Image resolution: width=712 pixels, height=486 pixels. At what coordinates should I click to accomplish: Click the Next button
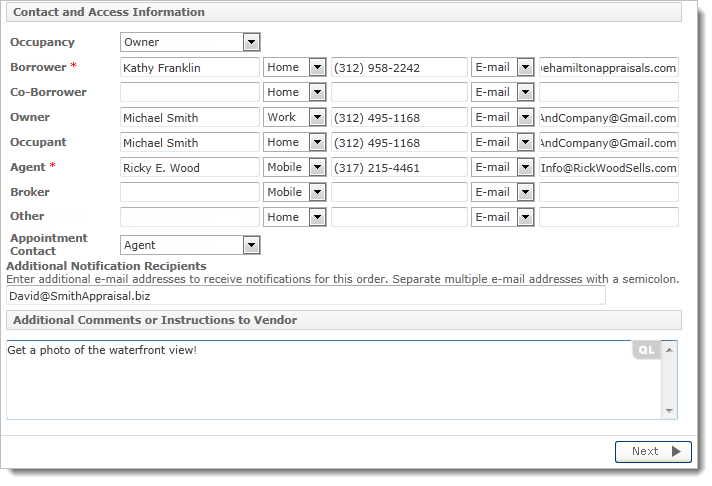653,451
